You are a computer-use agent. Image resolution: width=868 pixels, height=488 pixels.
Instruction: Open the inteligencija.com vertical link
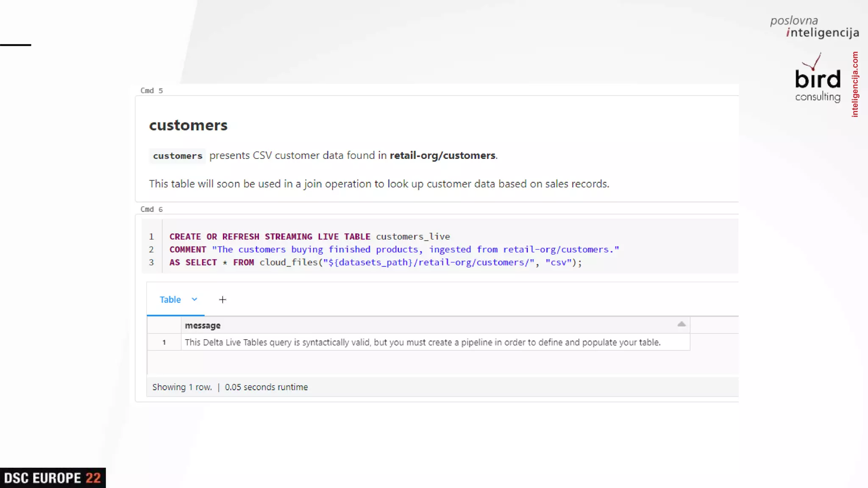[855, 84]
